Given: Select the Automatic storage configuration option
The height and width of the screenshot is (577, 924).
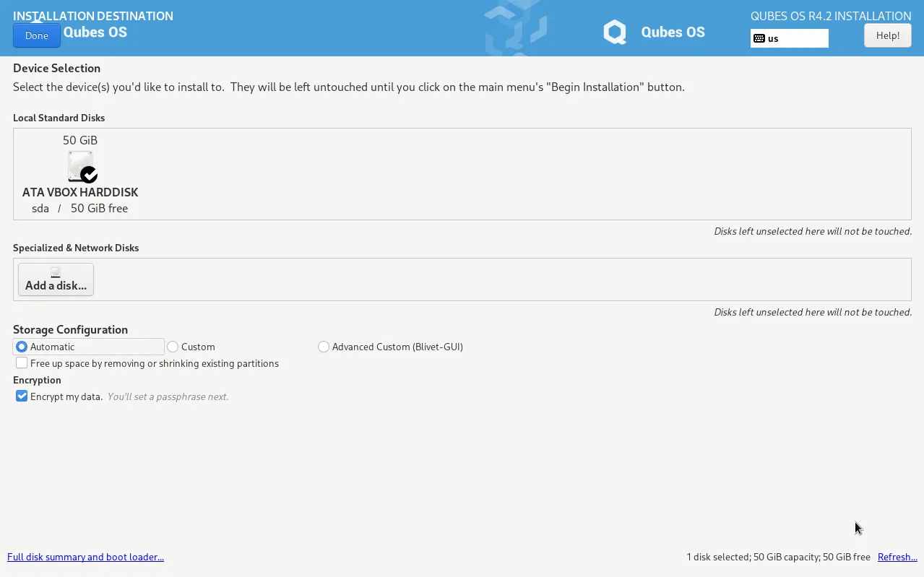Looking at the screenshot, I should 22,347.
